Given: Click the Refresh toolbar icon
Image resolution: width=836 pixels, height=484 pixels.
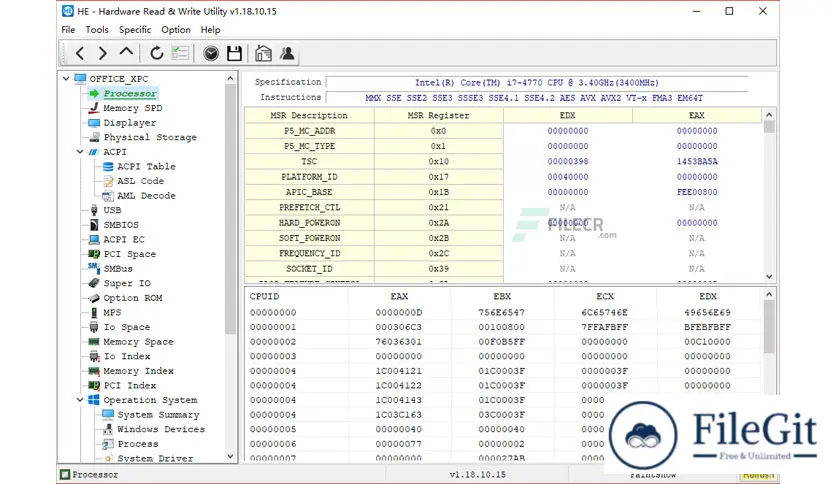Looking at the screenshot, I should click(156, 53).
